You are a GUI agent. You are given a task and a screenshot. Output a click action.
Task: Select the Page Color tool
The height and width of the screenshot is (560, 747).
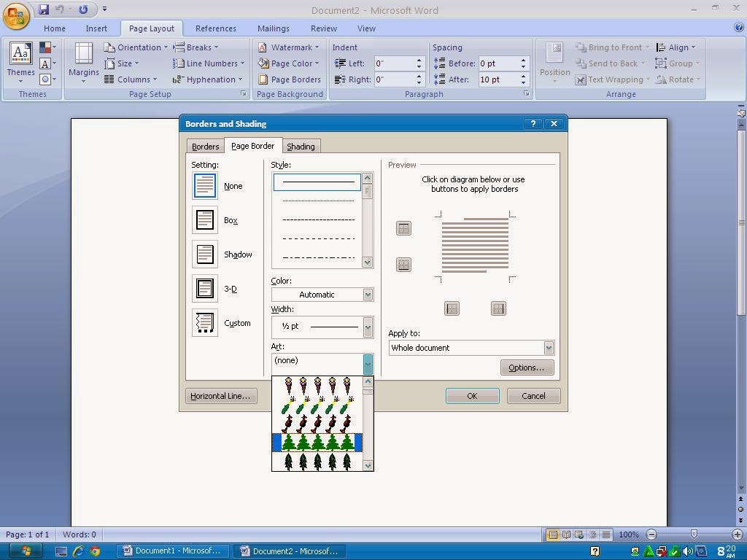point(290,63)
